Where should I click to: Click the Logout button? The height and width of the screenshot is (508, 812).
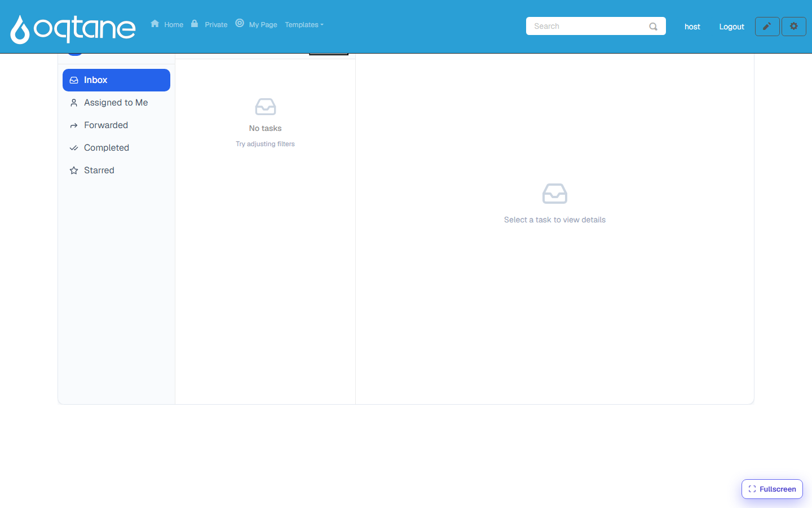click(x=731, y=27)
